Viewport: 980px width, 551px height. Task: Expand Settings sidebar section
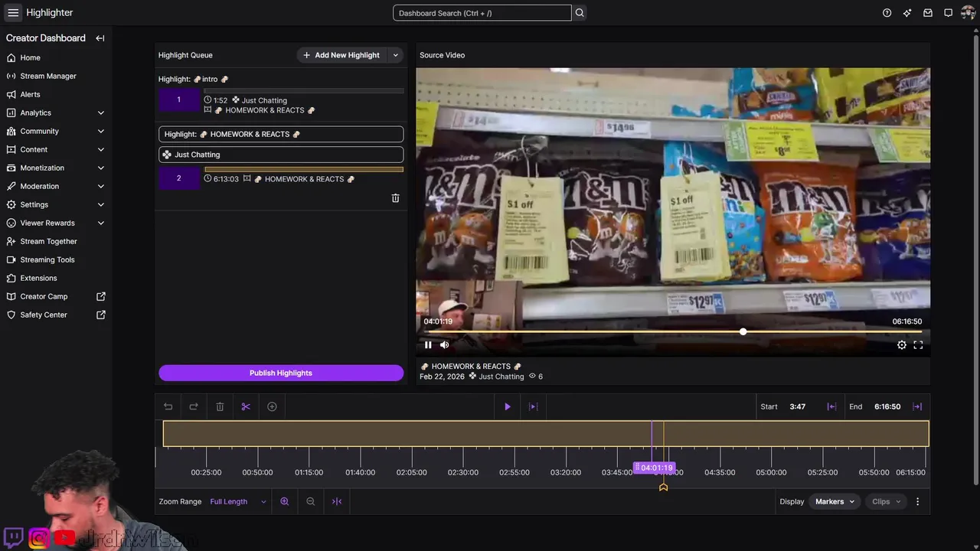[100, 205]
